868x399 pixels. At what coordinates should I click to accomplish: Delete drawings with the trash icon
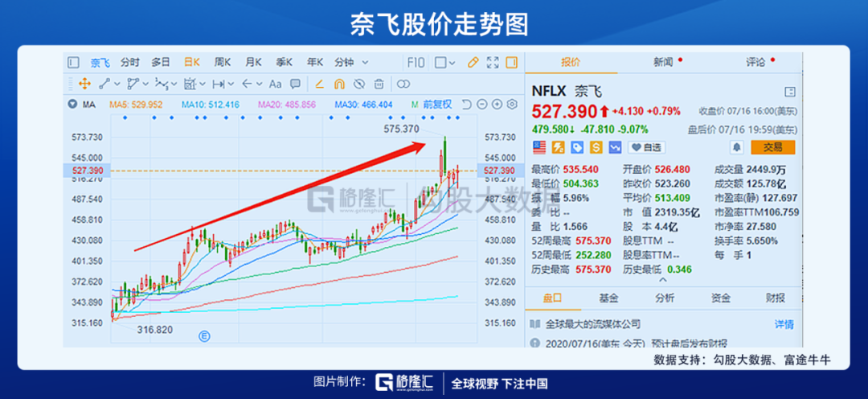pos(379,84)
